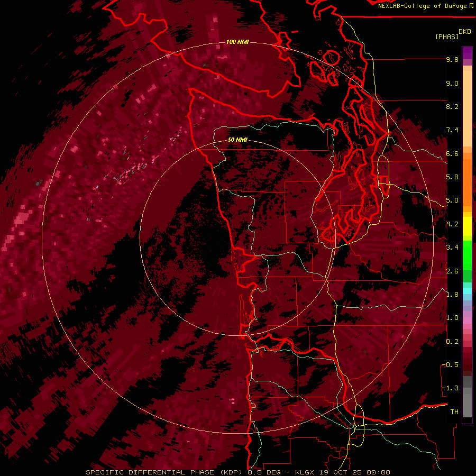Click the NEXLAB-College of DuPage credit text
This screenshot has width=476, height=476.
pyautogui.click(x=425, y=6)
